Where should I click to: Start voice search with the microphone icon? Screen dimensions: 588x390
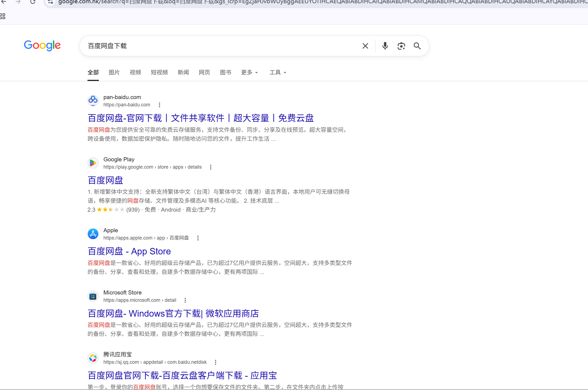(385, 46)
